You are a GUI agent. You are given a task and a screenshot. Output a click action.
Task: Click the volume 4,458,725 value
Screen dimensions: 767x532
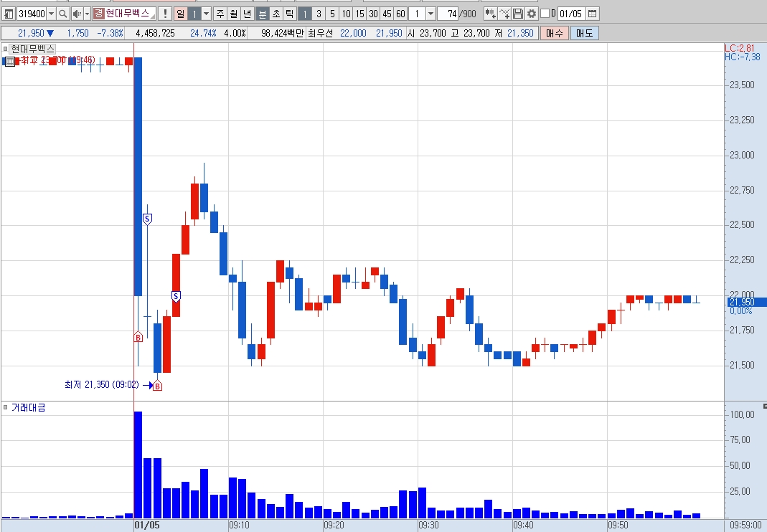155,33
